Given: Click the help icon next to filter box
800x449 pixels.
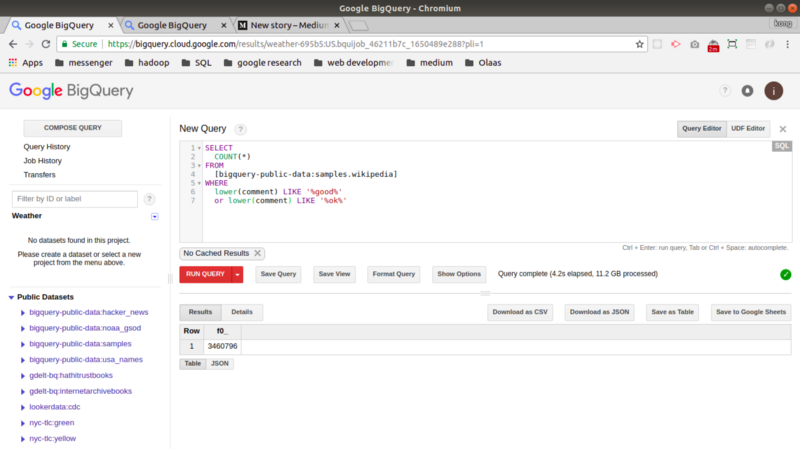Looking at the screenshot, I should [x=149, y=199].
